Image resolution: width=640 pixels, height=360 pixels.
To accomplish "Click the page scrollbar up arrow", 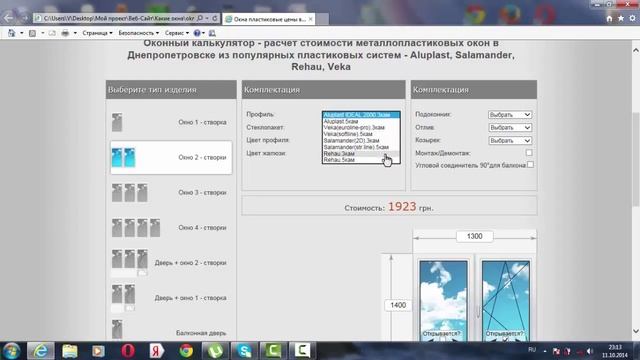I will click(x=636, y=50).
